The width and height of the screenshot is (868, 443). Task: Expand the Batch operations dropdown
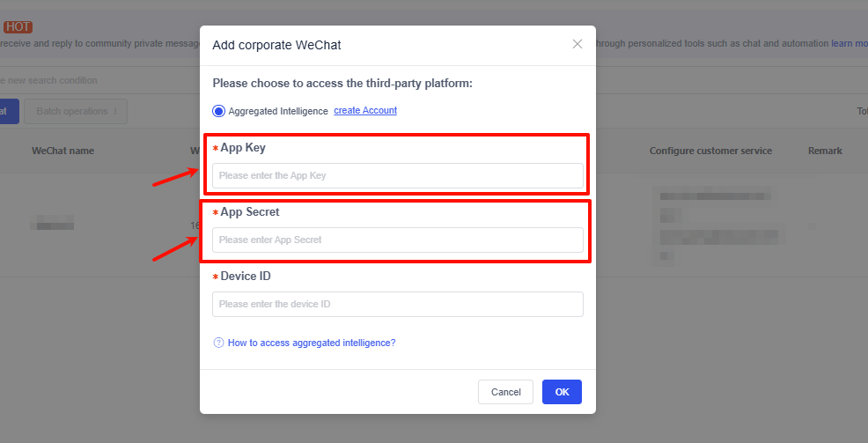coord(76,112)
